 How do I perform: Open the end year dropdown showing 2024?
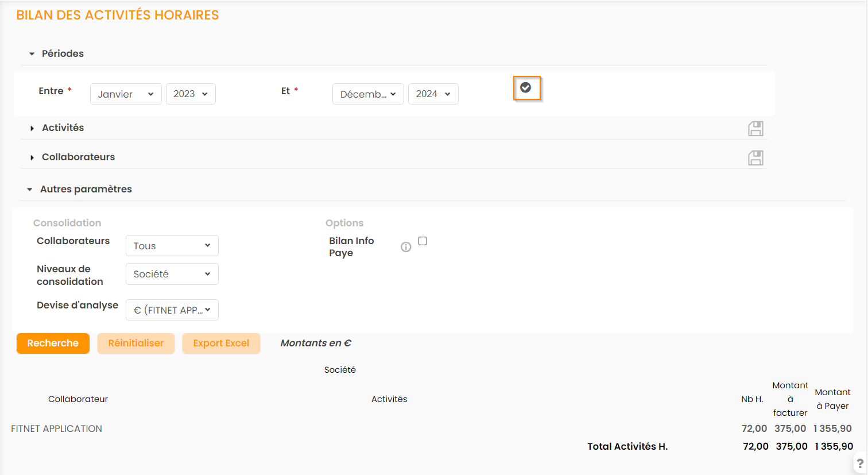coord(433,94)
